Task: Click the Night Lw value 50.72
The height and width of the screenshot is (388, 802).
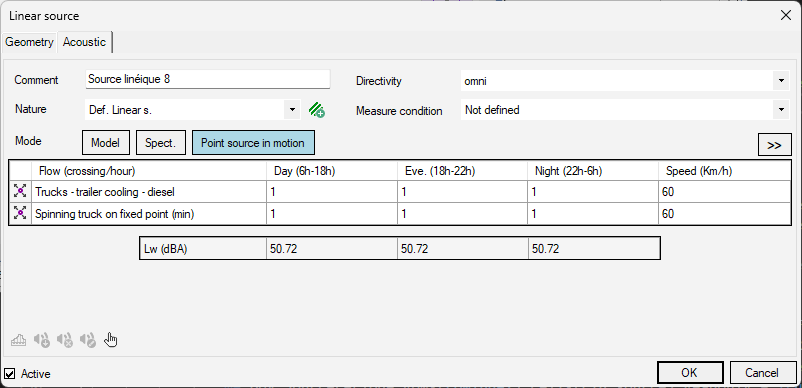Action: click(x=593, y=248)
